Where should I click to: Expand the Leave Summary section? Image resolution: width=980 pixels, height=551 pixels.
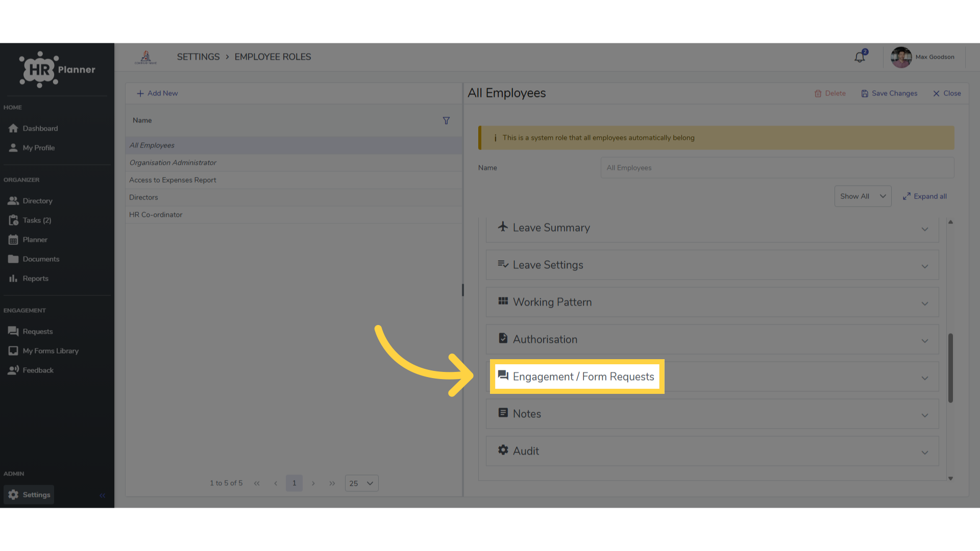(x=712, y=228)
